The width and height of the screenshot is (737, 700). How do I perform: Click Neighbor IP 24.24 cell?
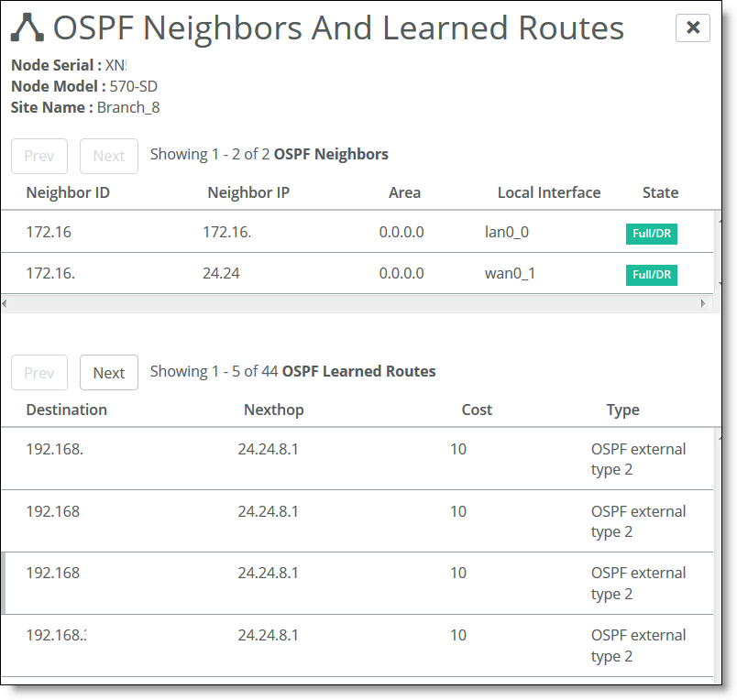coord(221,273)
